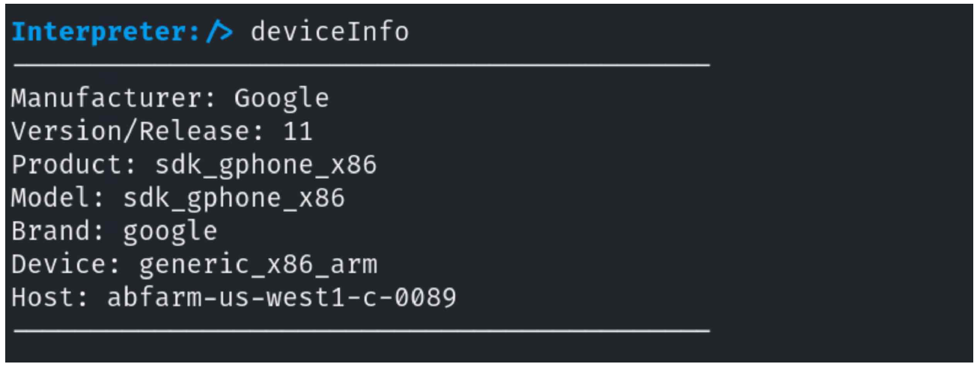Select the Product value sdk_gphone_x86
The height and width of the screenshot is (367, 980).
(266, 165)
